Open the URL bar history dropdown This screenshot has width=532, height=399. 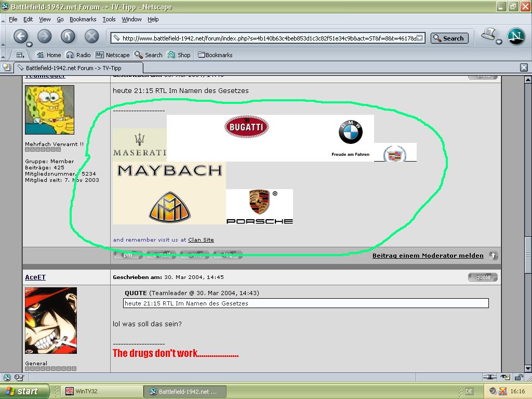pyautogui.click(x=420, y=38)
